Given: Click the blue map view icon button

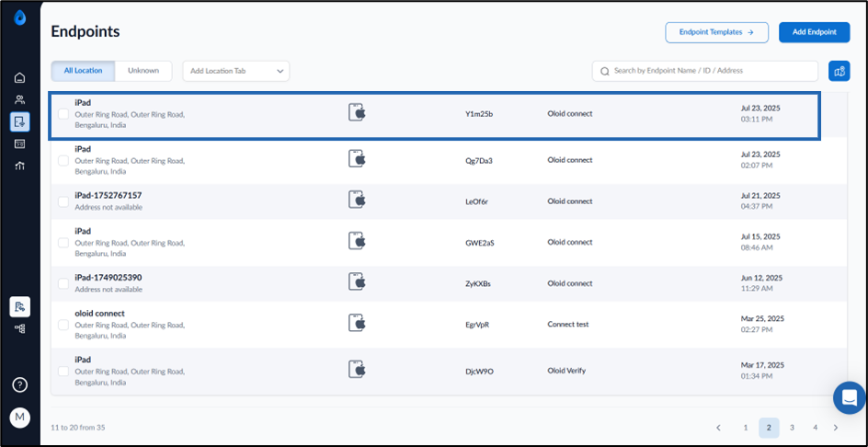Looking at the screenshot, I should pos(839,71).
